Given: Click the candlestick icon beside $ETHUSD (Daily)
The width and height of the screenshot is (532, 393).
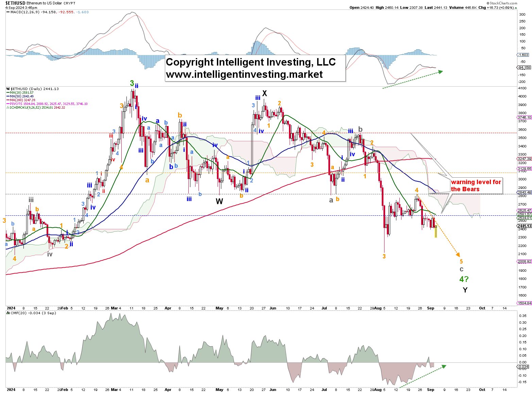Looking at the screenshot, I should [8, 89].
